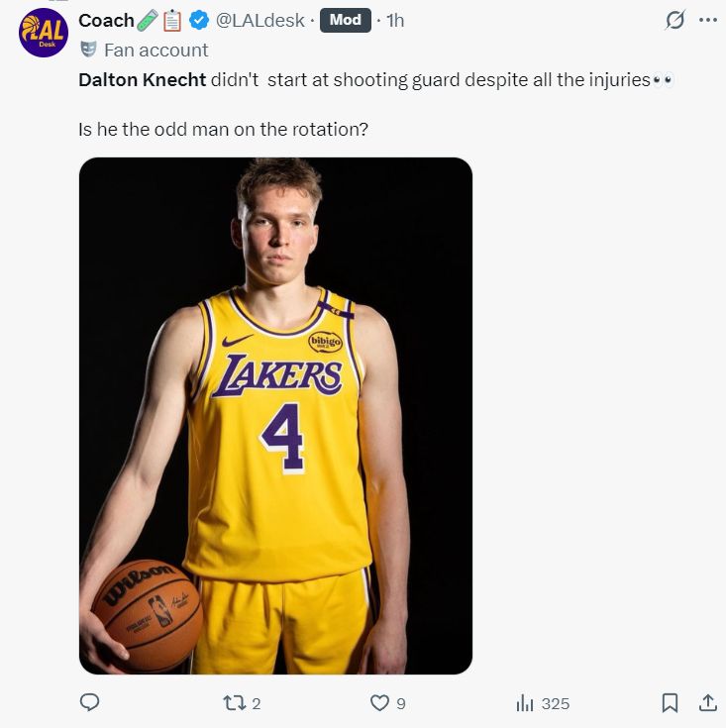This screenshot has height=728, width=726.
Task: Click the "odd man on the rotation" sentence
Action: click(x=223, y=130)
